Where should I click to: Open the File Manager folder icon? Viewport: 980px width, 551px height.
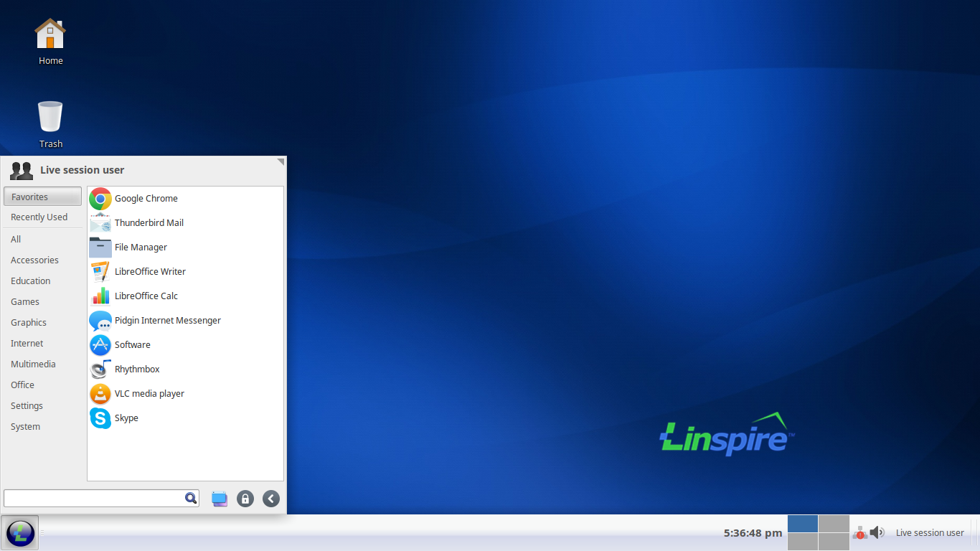tap(100, 248)
